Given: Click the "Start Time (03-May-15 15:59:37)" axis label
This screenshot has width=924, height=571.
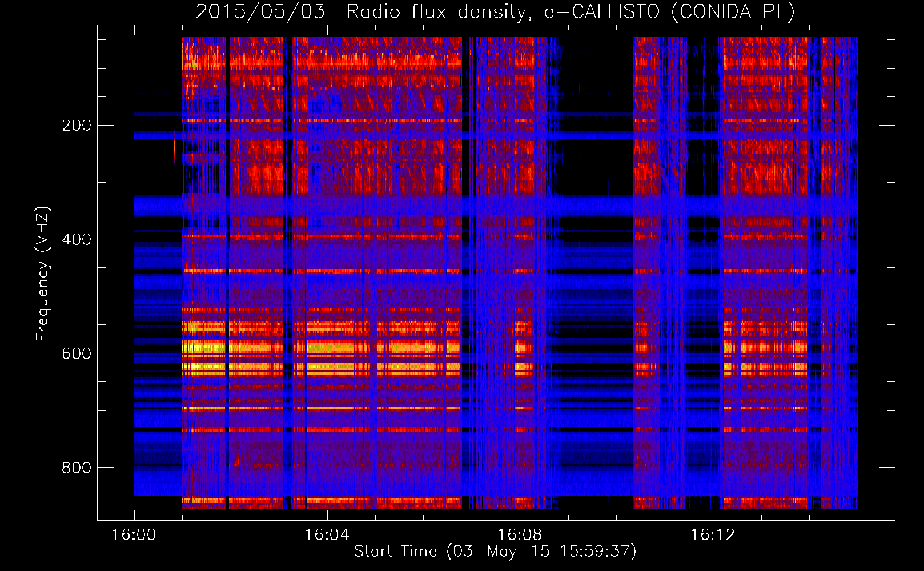Looking at the screenshot, I should coord(495,552).
